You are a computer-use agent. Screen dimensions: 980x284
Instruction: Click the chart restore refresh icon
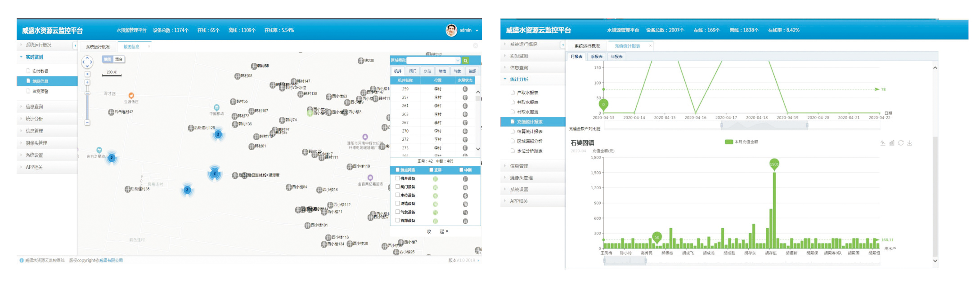point(900,143)
